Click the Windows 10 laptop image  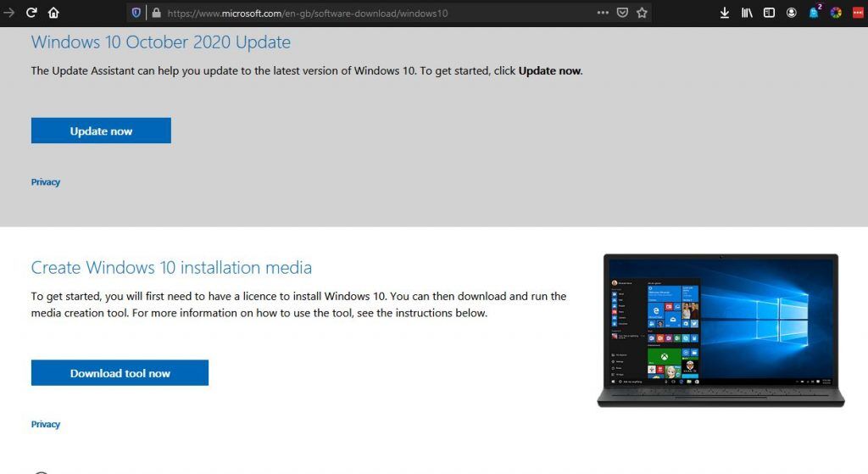[x=721, y=331]
